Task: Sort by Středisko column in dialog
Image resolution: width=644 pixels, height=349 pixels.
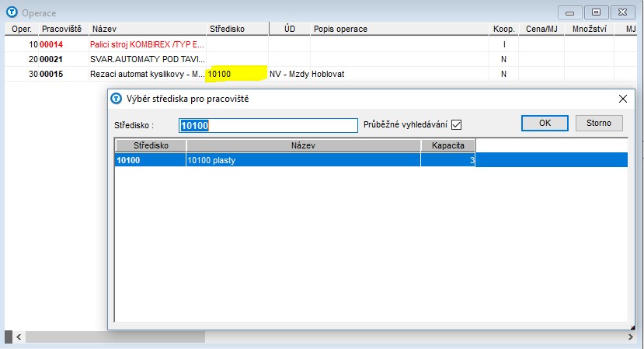Action: pyautogui.click(x=150, y=145)
